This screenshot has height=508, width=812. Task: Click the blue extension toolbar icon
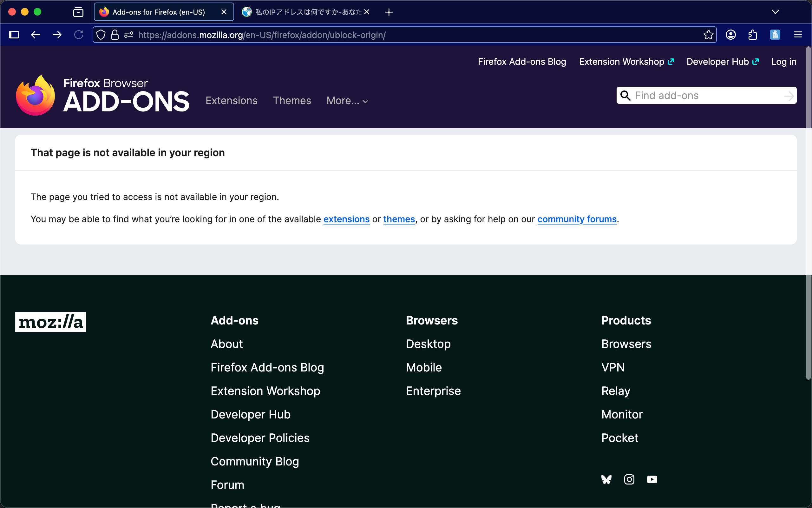[775, 35]
